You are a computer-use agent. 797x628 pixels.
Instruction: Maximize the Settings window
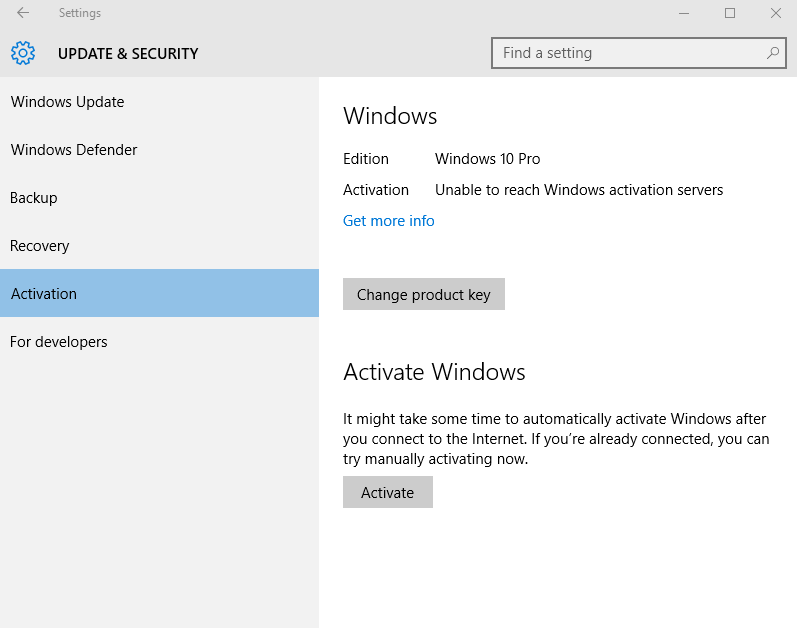730,13
